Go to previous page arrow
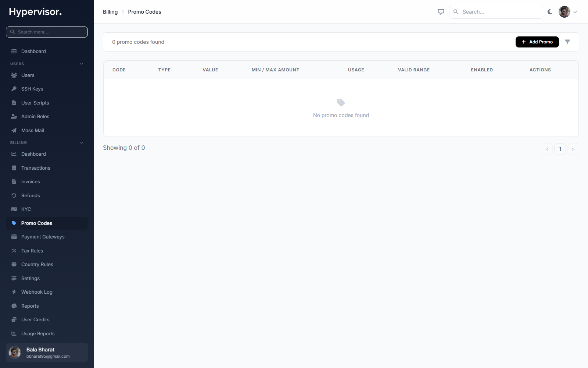Image resolution: width=588 pixels, height=368 pixels. click(x=547, y=149)
